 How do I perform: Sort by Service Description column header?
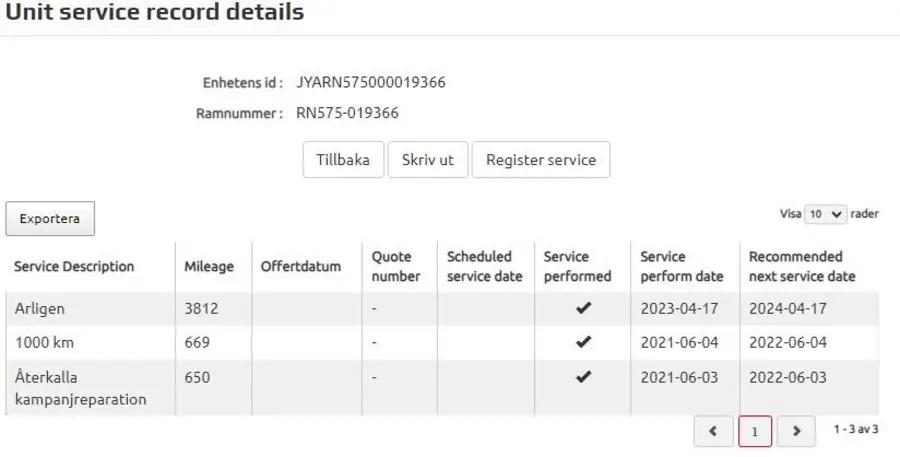point(74,267)
